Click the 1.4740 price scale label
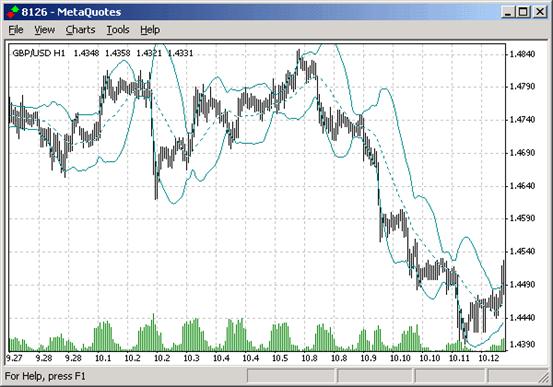 pos(522,120)
